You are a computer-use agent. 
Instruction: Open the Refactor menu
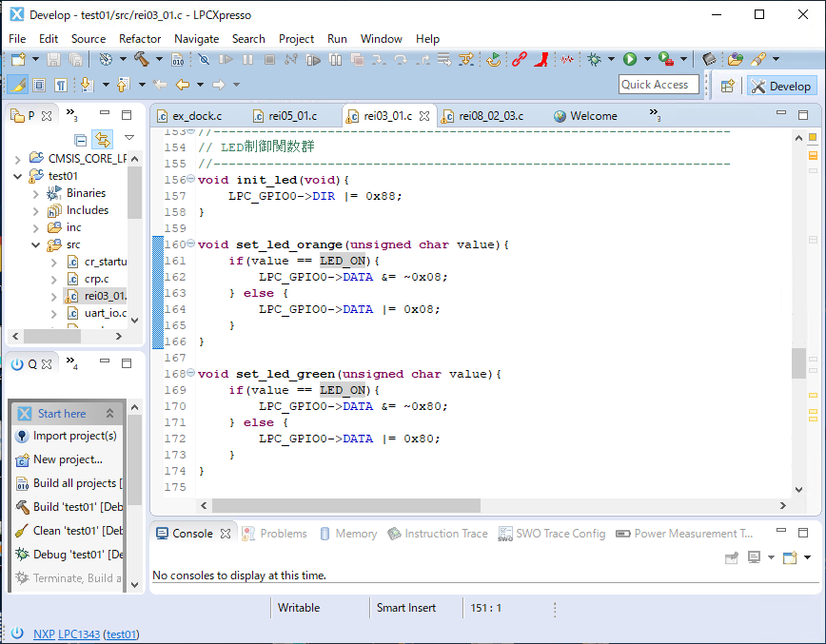point(140,39)
